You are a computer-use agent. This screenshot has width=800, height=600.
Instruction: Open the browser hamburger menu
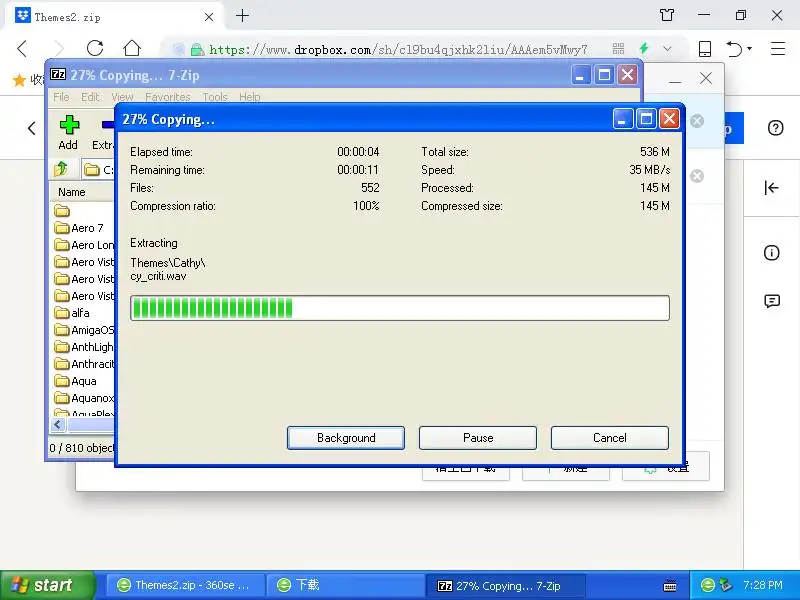click(x=778, y=48)
